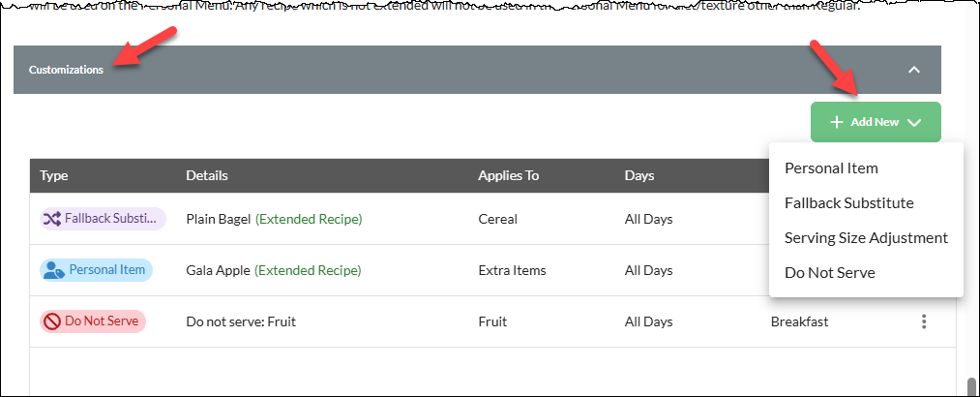The image size is (980, 397).
Task: Choose Fallback Substitute menu option
Action: point(848,203)
